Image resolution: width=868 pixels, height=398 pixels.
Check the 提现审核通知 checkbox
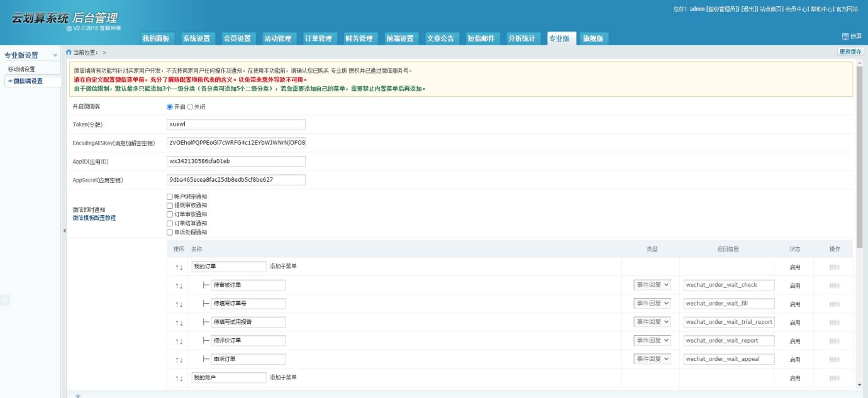169,206
